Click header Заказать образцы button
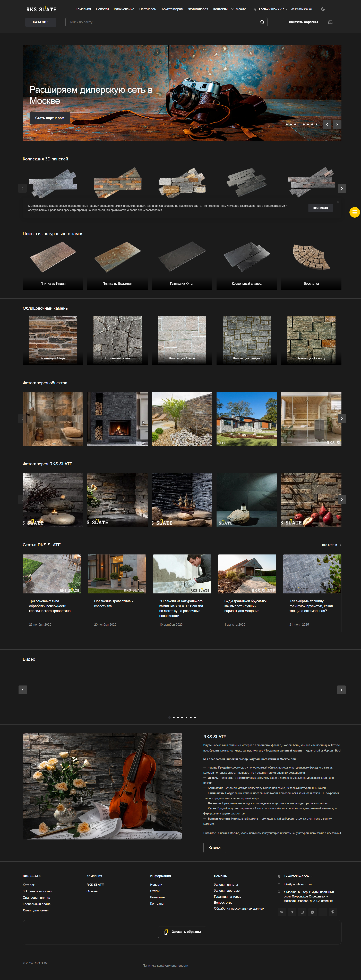 [303, 22]
